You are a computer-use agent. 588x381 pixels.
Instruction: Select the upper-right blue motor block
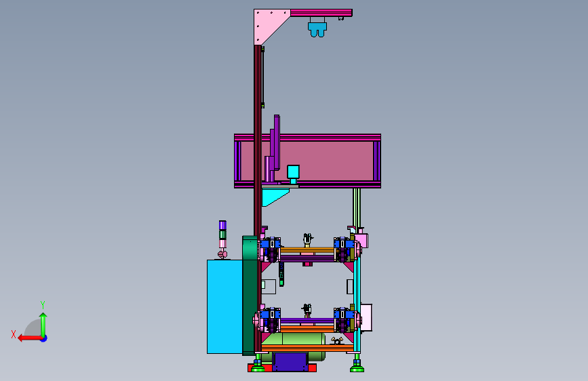345,244
